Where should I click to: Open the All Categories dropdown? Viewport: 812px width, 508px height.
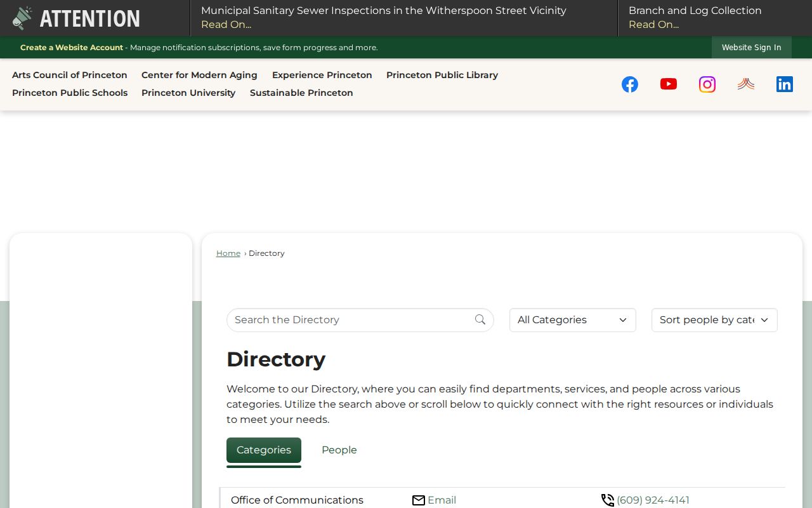tap(573, 320)
